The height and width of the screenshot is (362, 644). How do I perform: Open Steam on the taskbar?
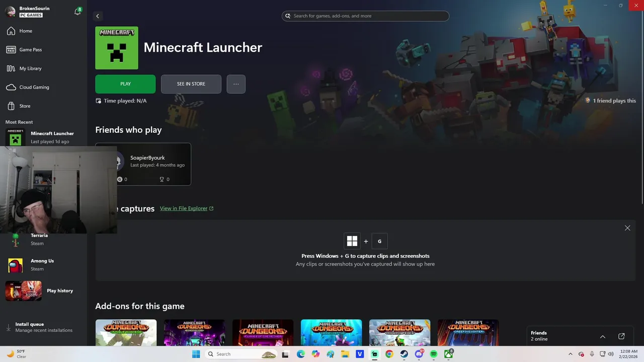click(404, 354)
